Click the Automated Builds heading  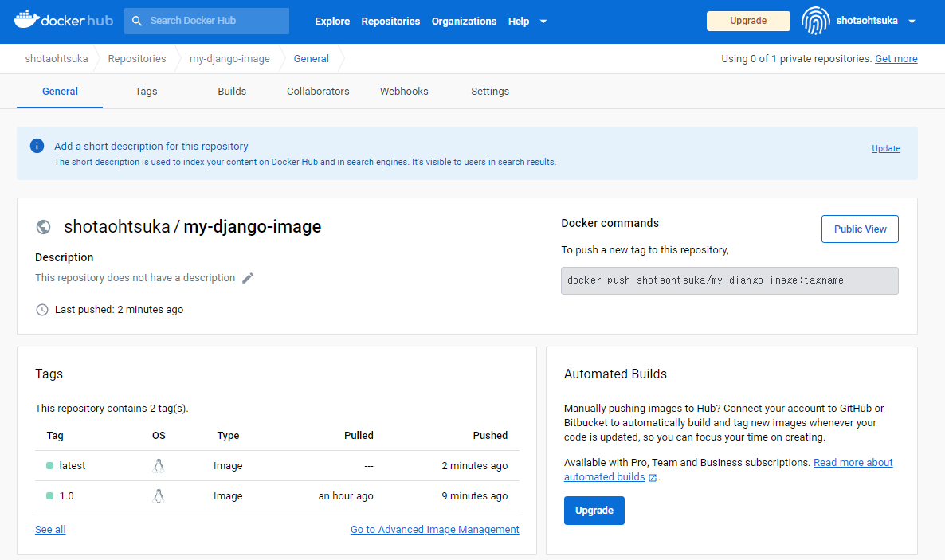coord(615,374)
